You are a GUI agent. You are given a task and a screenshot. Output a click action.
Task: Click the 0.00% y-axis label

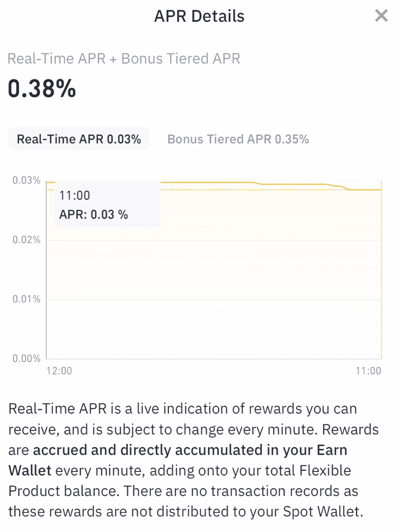point(26,359)
